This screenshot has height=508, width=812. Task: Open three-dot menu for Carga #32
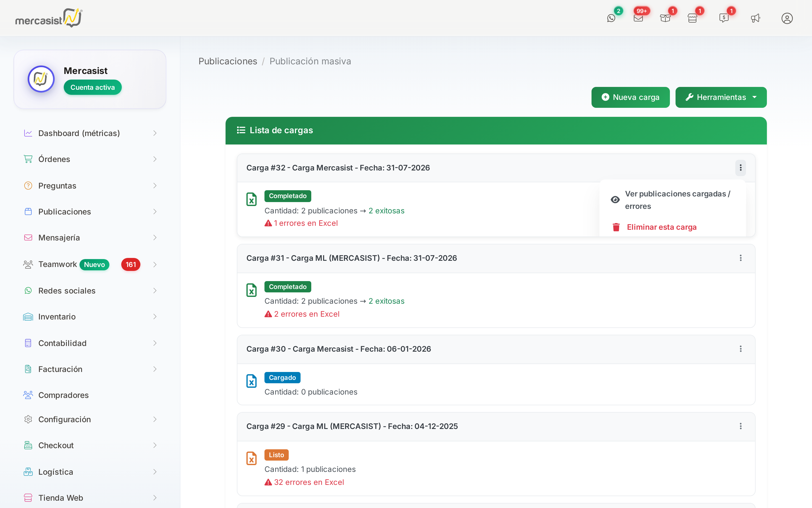pyautogui.click(x=741, y=168)
